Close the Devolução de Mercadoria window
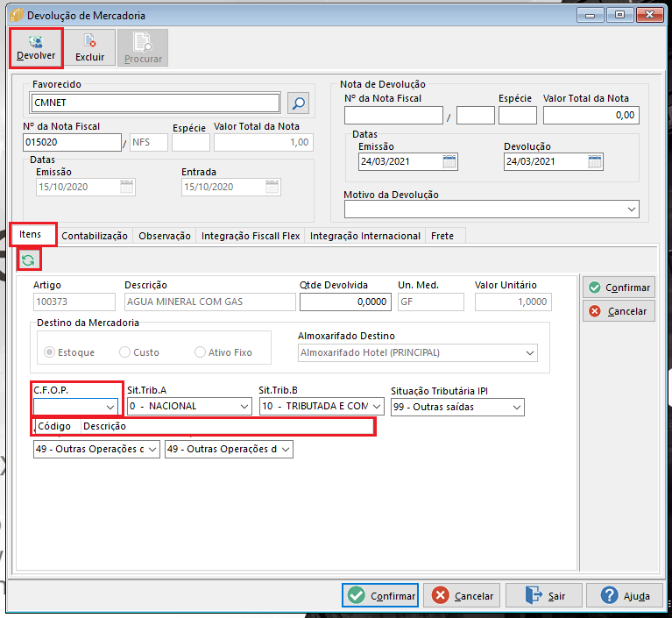The image size is (672, 618). pos(650,16)
